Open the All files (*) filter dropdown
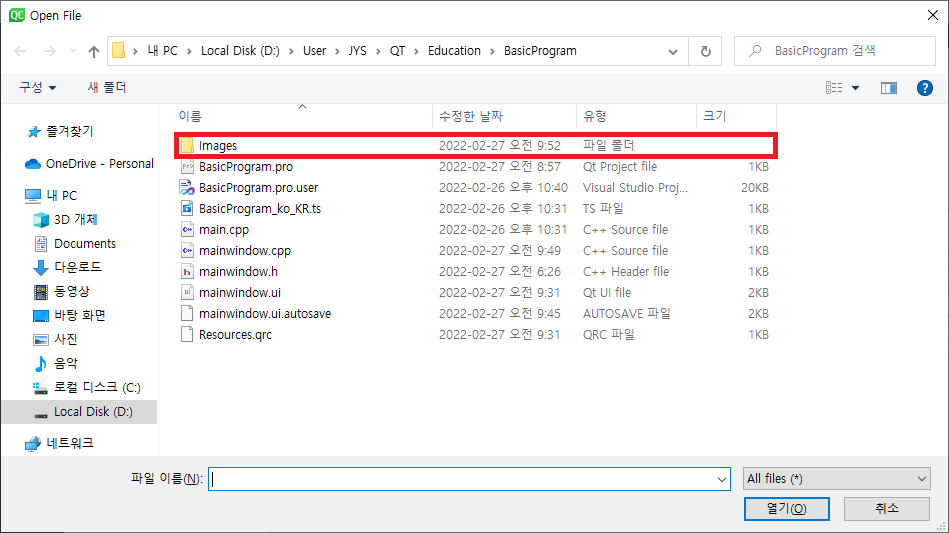 pyautogui.click(x=837, y=479)
